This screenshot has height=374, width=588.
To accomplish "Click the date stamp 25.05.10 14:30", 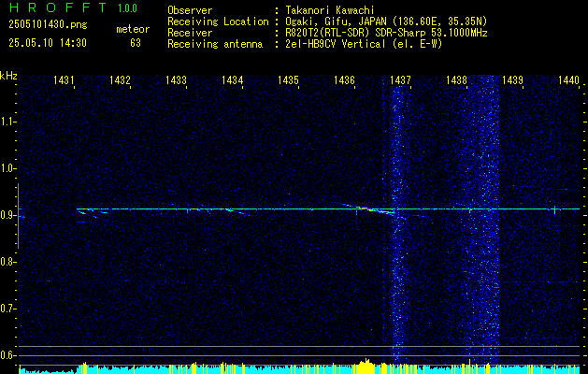I will point(48,43).
